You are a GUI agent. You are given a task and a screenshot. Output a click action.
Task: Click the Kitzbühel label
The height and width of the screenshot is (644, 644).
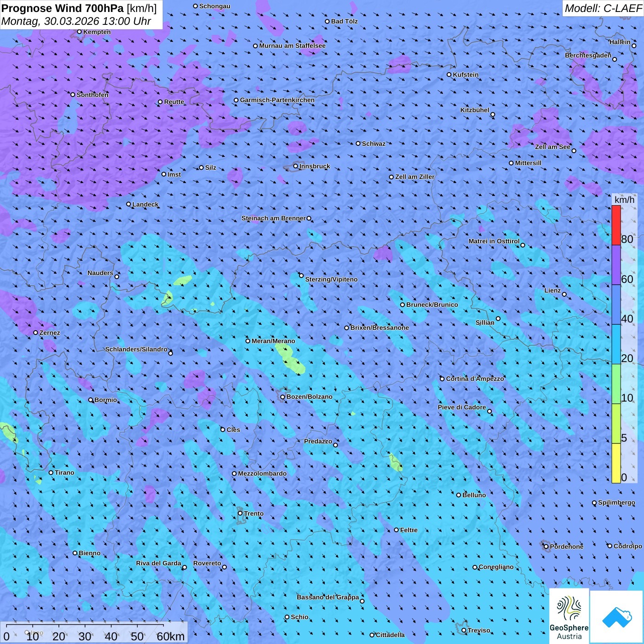click(x=475, y=110)
